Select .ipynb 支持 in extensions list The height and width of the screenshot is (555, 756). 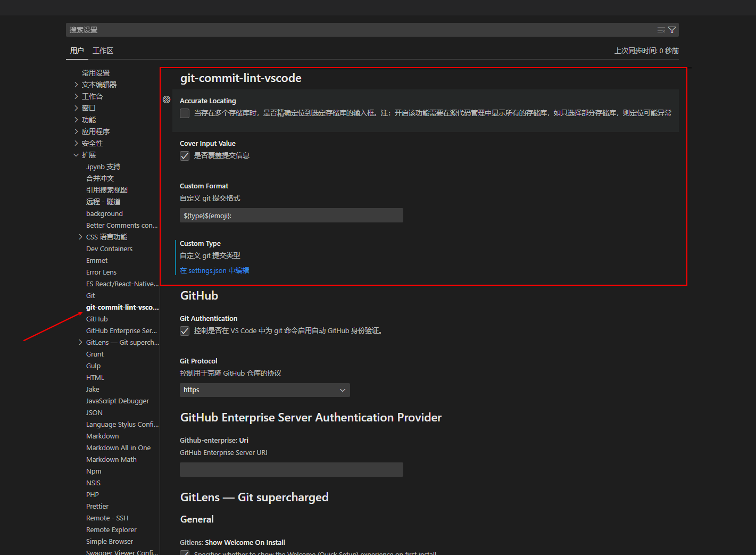tap(103, 167)
